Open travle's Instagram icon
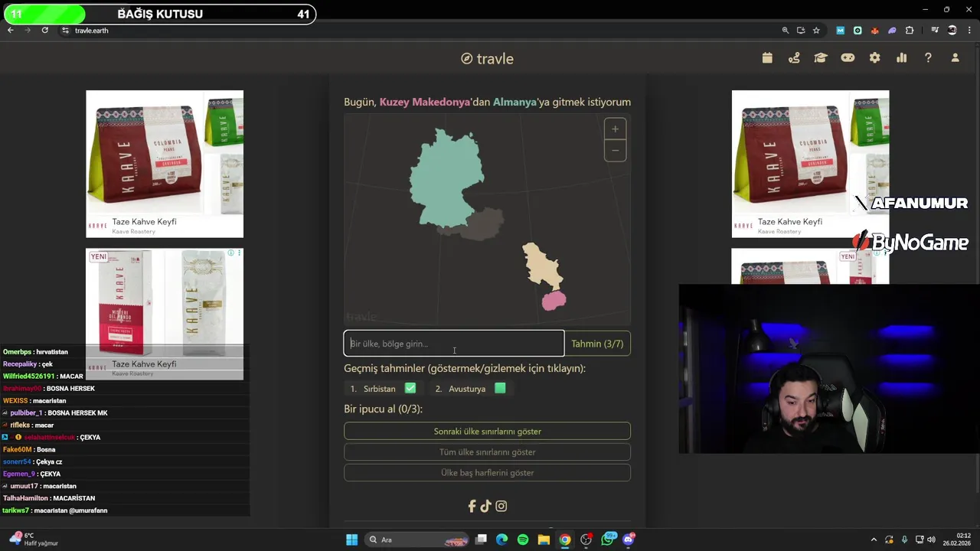The image size is (980, 551). click(x=501, y=506)
